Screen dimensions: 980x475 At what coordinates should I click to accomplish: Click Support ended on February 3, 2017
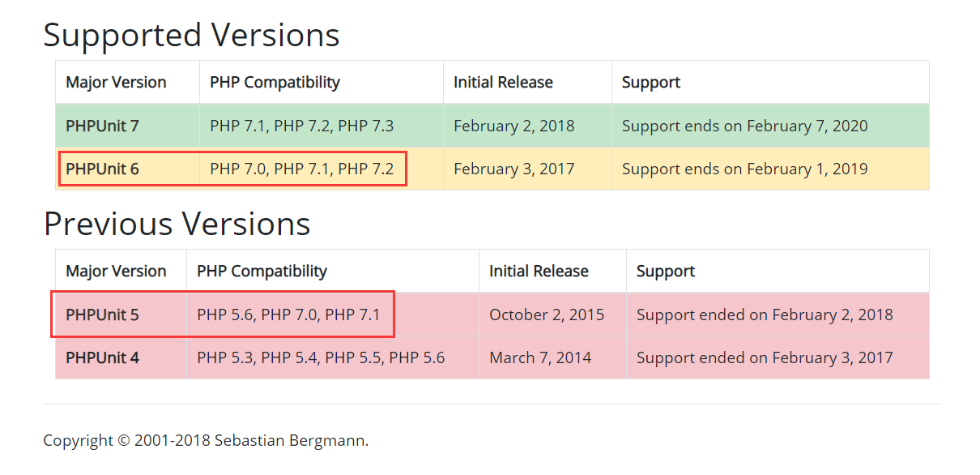765,357
